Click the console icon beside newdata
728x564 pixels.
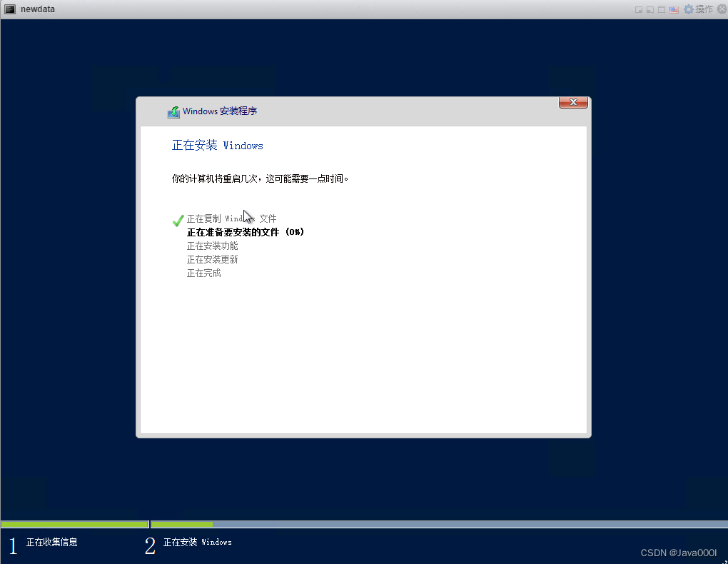pyautogui.click(x=10, y=9)
